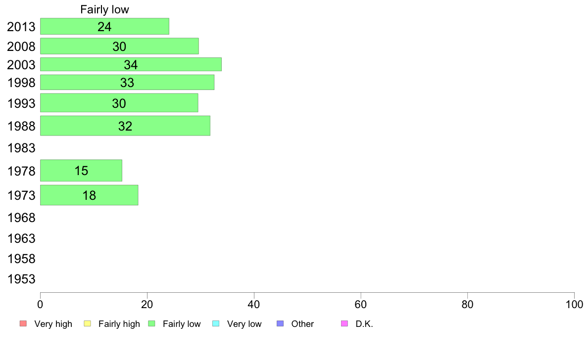Image resolution: width=588 pixels, height=364 pixels.
Task: Select the 1973 bar showing 18
Action: [89, 195]
